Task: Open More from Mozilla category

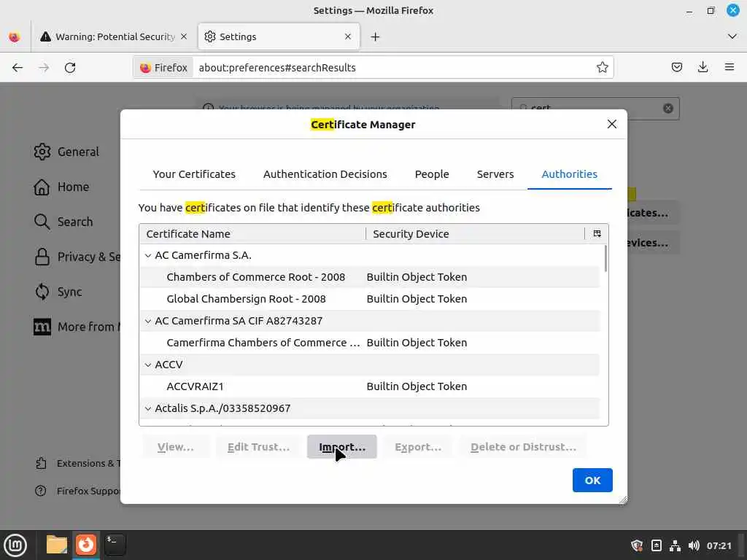Action: [x=77, y=327]
